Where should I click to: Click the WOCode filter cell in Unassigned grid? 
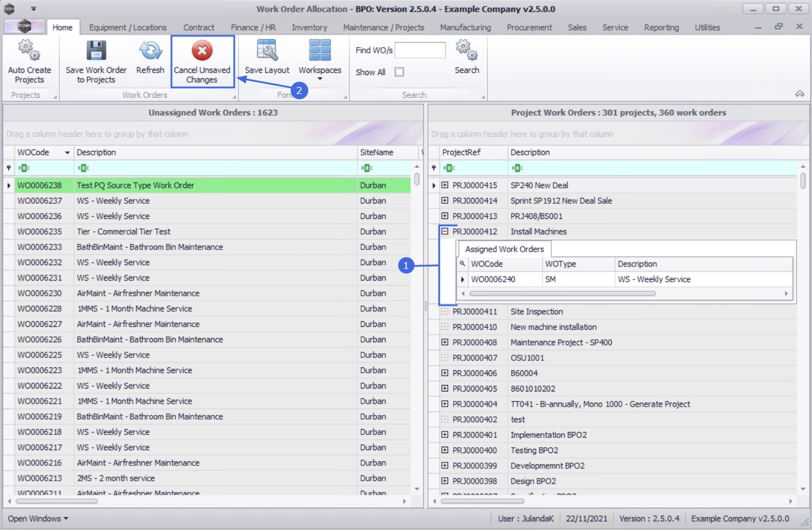pos(44,168)
